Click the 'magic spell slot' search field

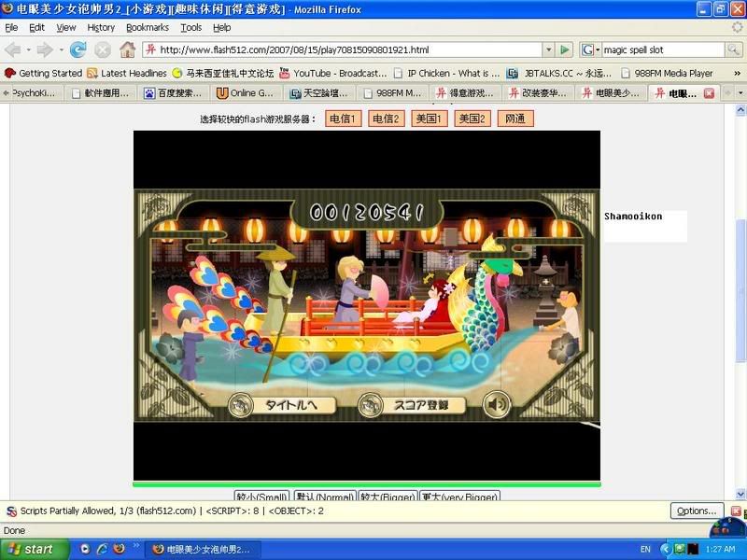(664, 49)
